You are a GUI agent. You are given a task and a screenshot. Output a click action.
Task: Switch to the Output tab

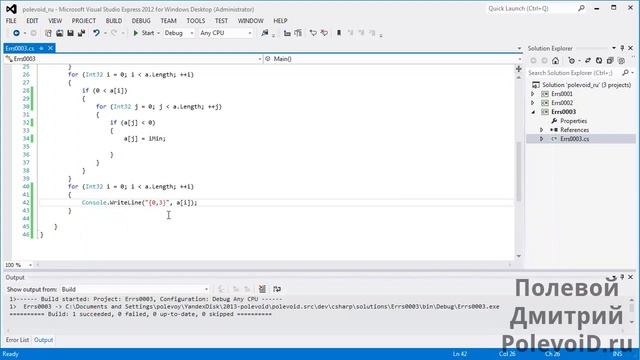pyautogui.click(x=43, y=340)
